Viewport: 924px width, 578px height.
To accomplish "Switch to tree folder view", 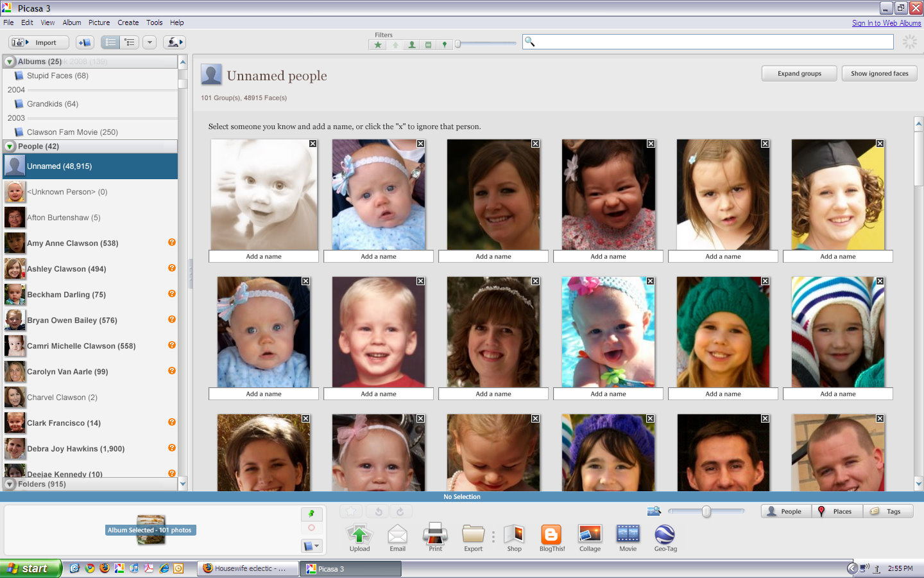I will (x=130, y=42).
